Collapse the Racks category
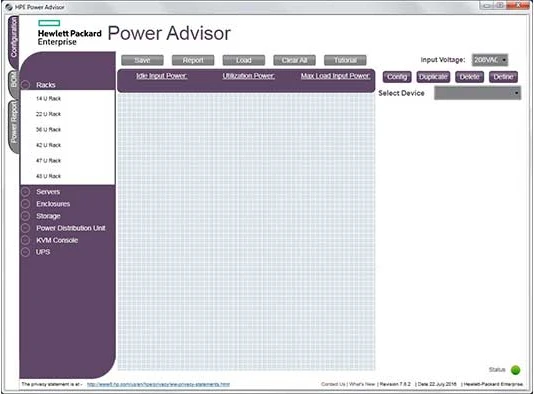The height and width of the screenshot is (394, 534). 26,85
